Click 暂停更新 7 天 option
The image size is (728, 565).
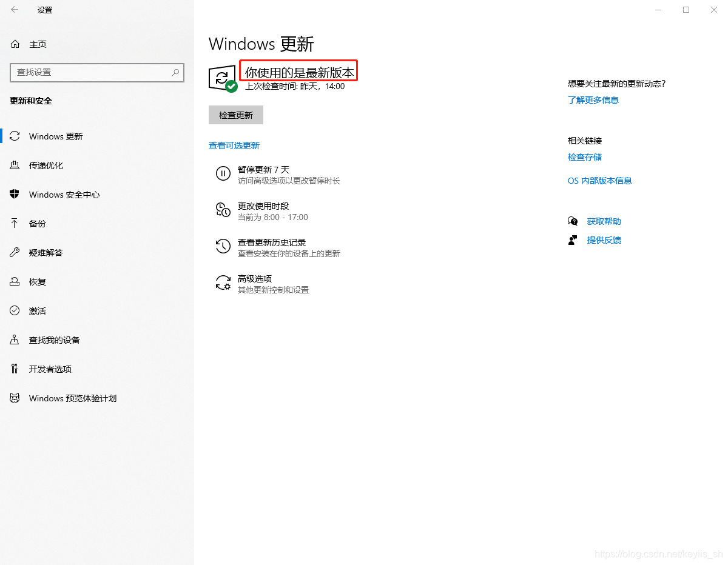click(264, 170)
